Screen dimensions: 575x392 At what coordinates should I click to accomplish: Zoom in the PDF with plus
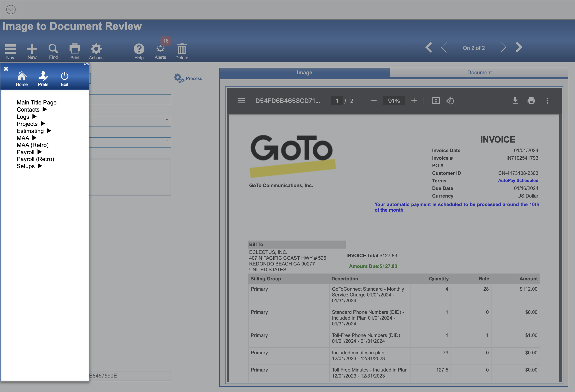[x=414, y=101]
